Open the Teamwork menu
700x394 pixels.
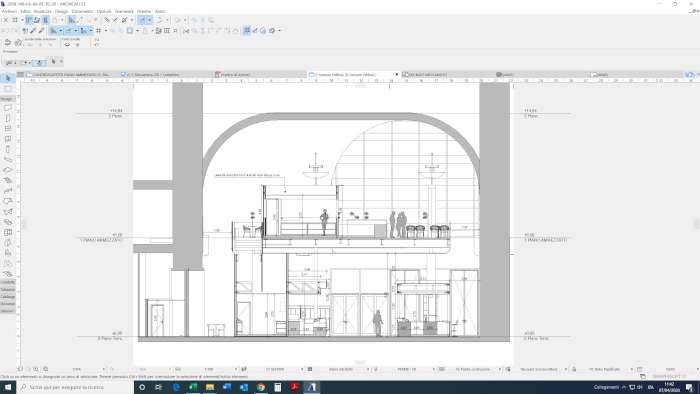[124, 11]
